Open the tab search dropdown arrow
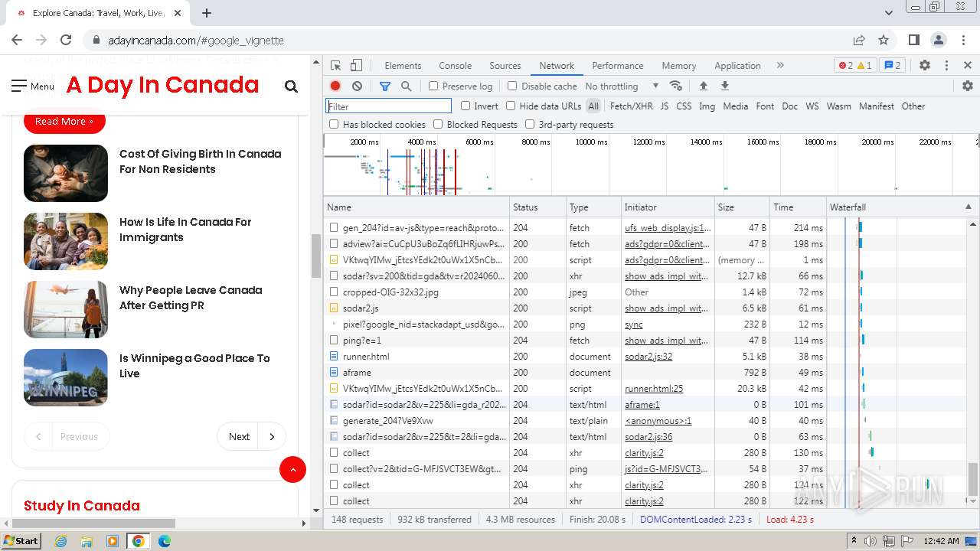 [x=888, y=13]
